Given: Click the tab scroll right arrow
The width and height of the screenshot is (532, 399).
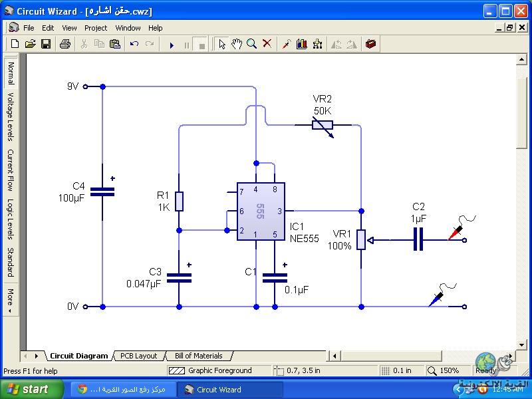Looking at the screenshot, I should click(x=37, y=356).
